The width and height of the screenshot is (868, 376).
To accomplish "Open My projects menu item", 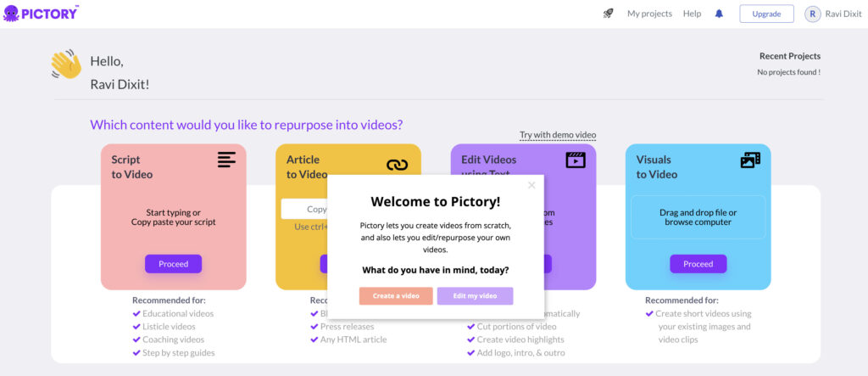I will [x=649, y=14].
